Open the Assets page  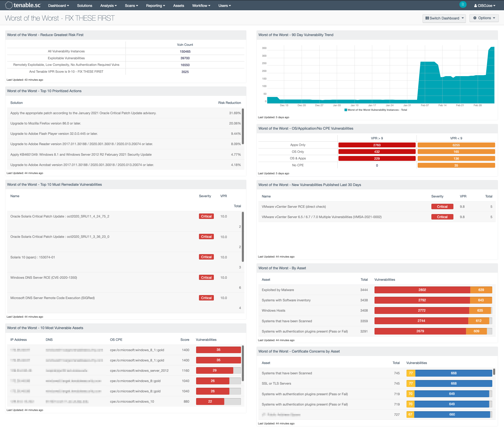[x=179, y=5]
